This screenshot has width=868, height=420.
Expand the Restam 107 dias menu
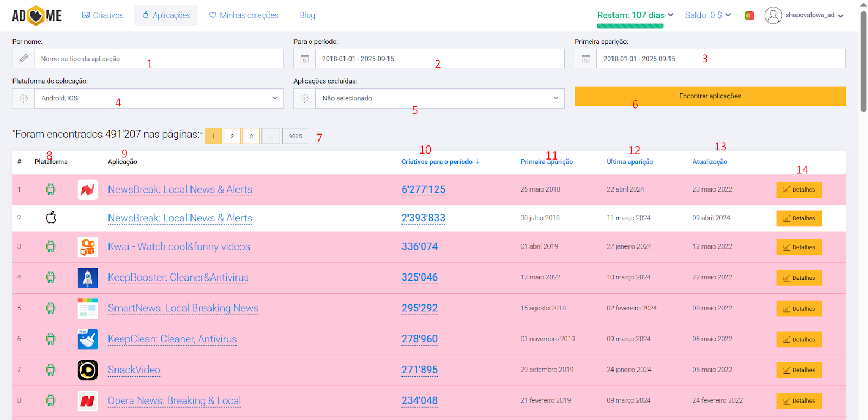tap(635, 15)
